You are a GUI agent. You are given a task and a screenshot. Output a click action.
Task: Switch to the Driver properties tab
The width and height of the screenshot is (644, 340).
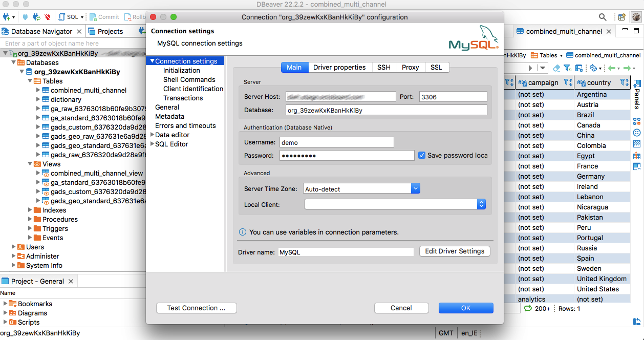pyautogui.click(x=339, y=67)
